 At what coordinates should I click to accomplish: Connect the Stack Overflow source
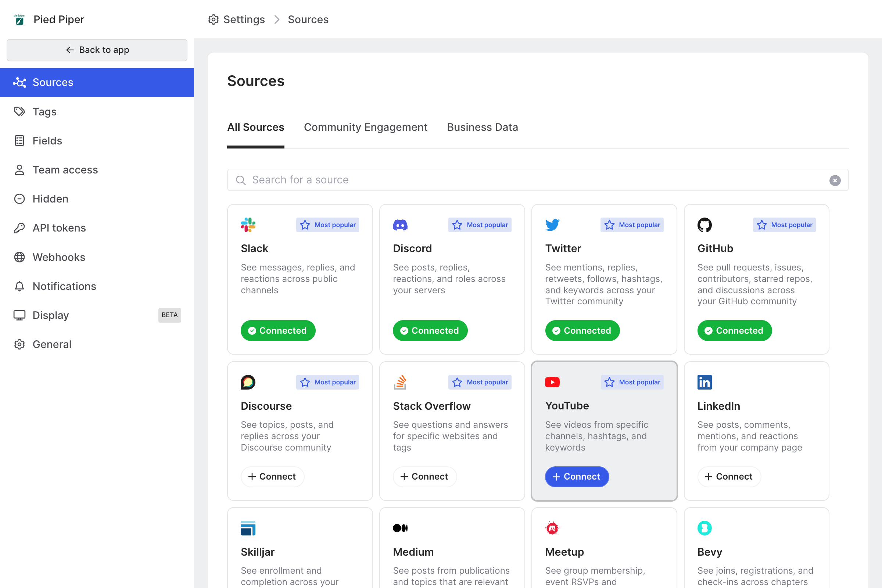[424, 477]
